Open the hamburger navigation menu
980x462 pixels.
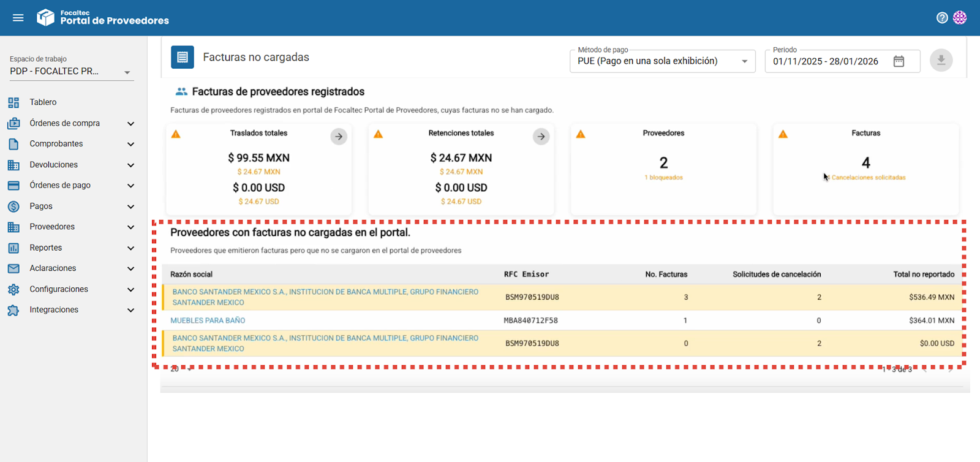coord(18,18)
